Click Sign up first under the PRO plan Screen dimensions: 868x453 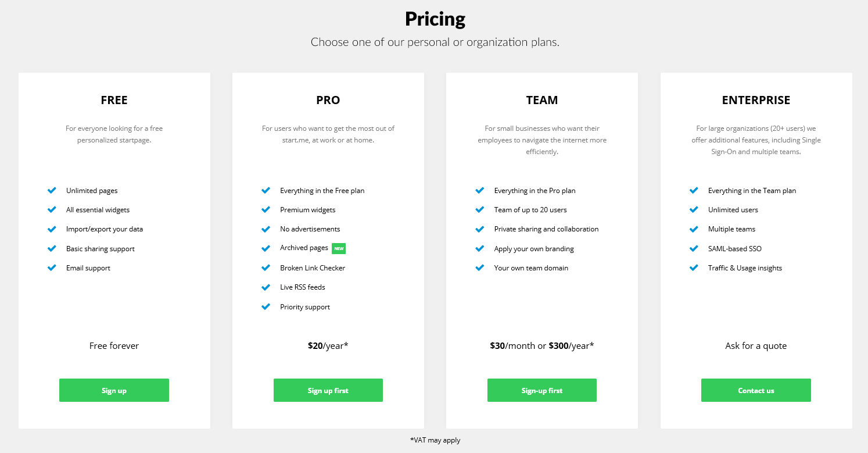[x=328, y=390]
